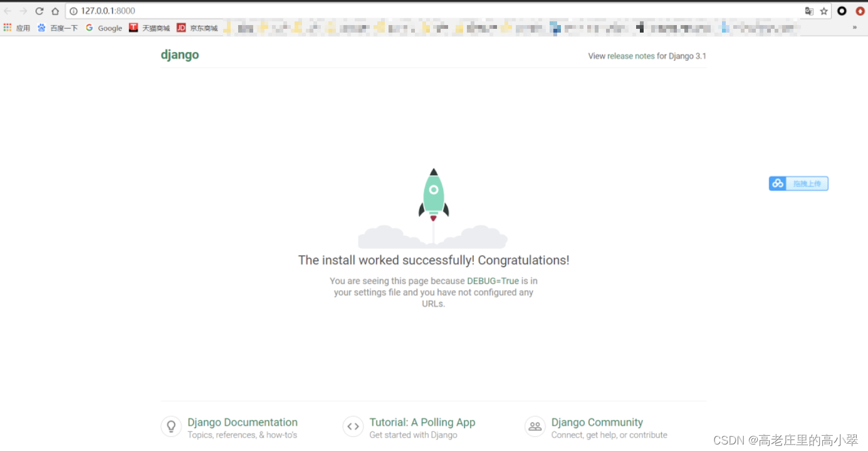Image resolution: width=868 pixels, height=452 pixels.
Task: Click the green django logo
Action: pos(180,55)
